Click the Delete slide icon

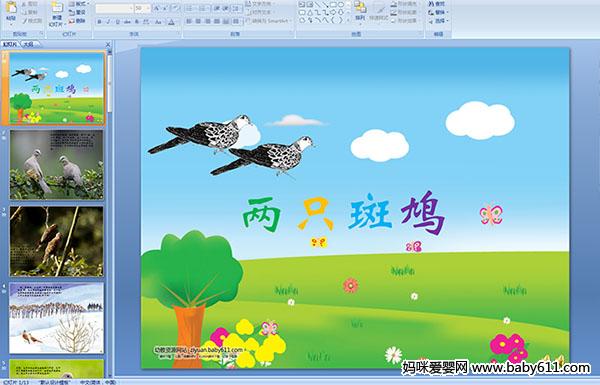click(77, 21)
